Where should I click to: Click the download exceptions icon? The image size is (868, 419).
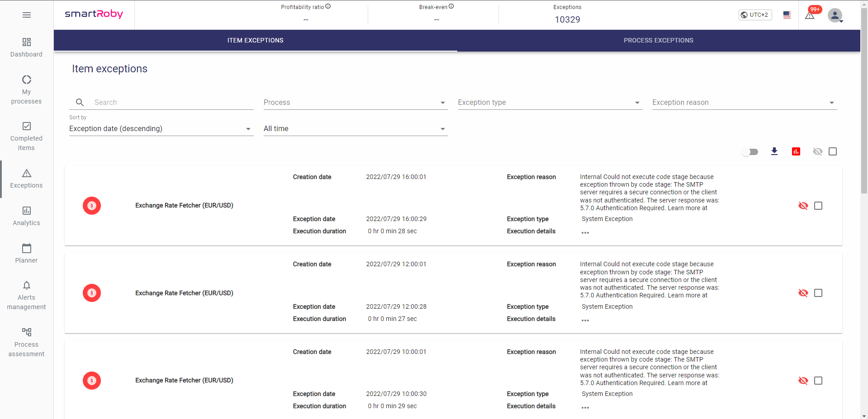[774, 151]
